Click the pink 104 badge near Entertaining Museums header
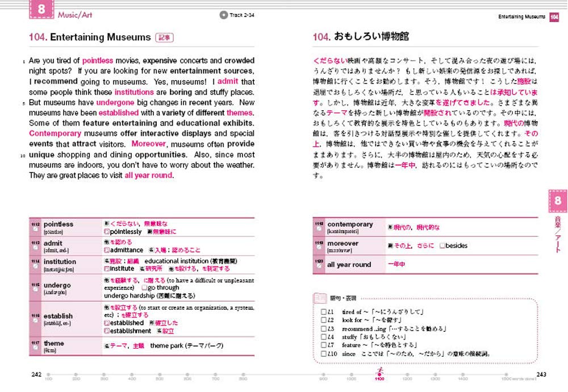Screen dimensions: 568x392 (554, 16)
